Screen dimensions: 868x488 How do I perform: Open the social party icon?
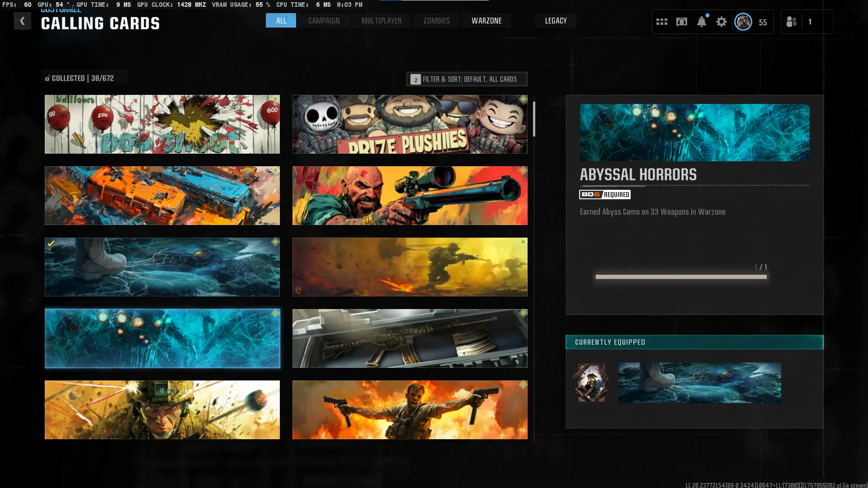coord(791,22)
